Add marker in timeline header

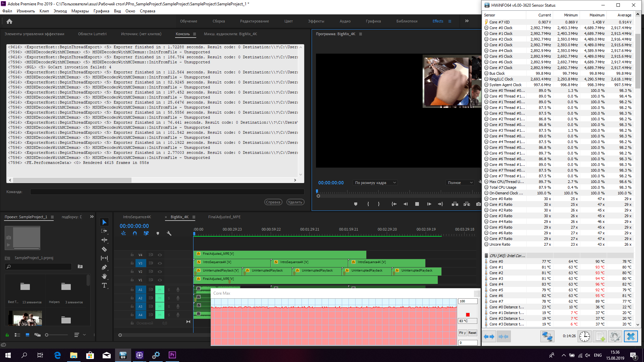pyautogui.click(x=158, y=233)
